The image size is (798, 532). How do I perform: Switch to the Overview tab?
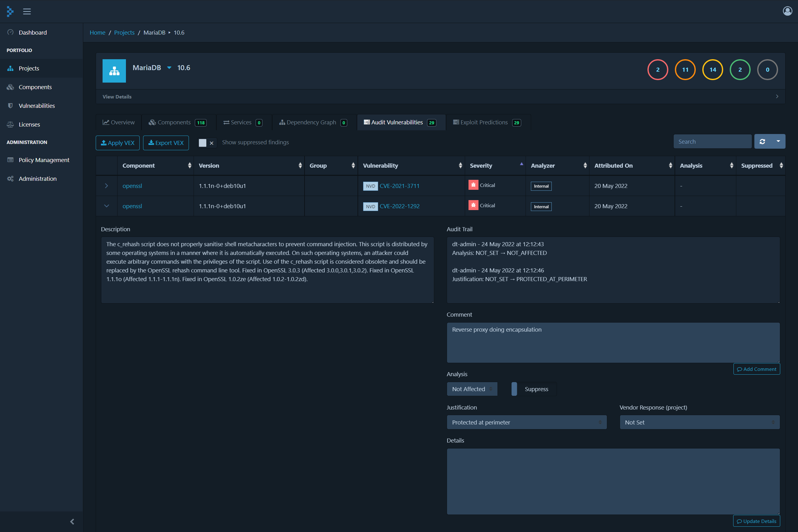[x=118, y=122]
